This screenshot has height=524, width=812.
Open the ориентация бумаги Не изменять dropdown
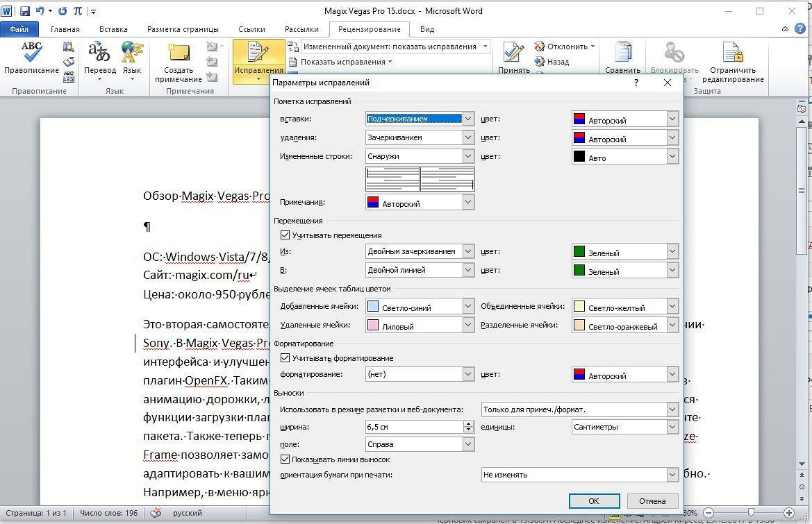(x=579, y=474)
